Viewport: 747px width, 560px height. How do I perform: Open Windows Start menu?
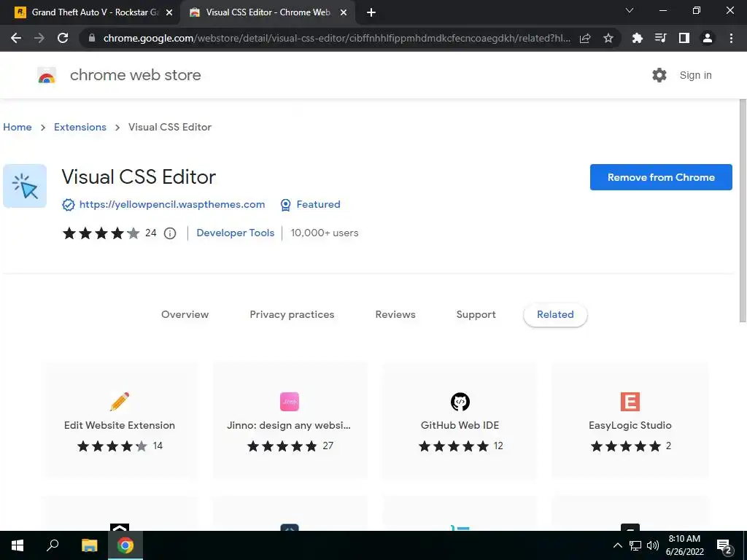18,545
